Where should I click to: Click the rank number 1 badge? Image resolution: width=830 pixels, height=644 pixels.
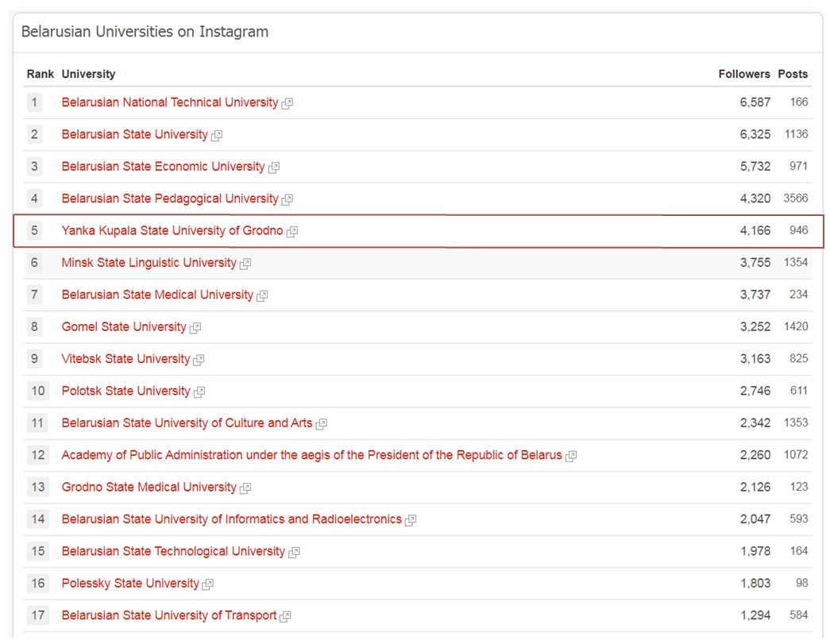[x=34, y=102]
